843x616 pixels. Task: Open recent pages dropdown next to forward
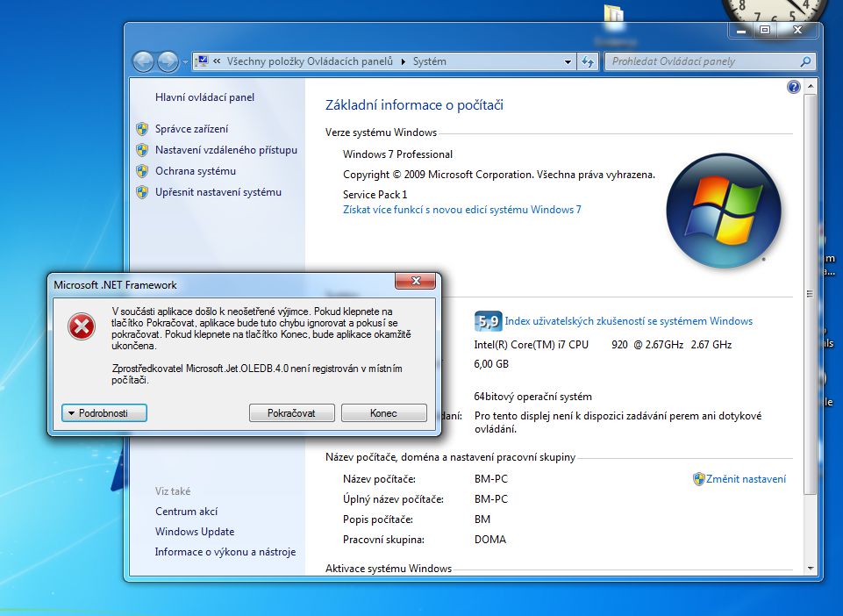point(185,62)
